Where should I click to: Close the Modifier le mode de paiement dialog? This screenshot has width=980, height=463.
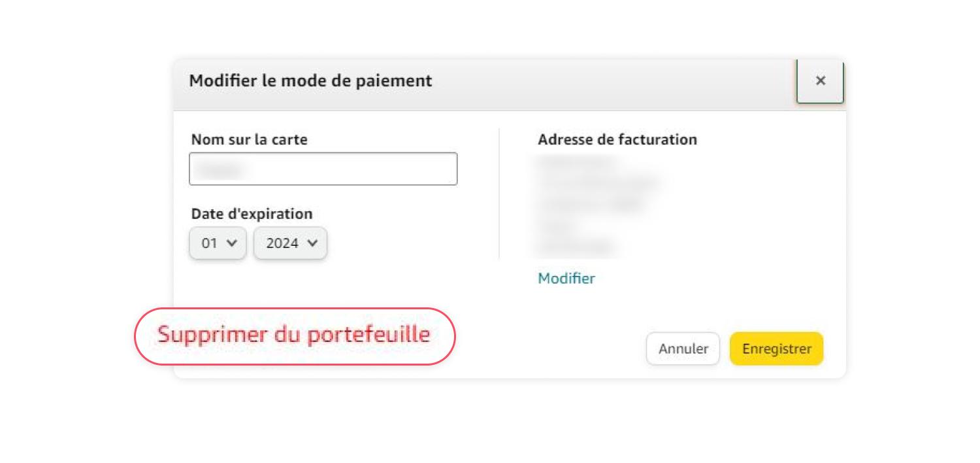point(820,80)
